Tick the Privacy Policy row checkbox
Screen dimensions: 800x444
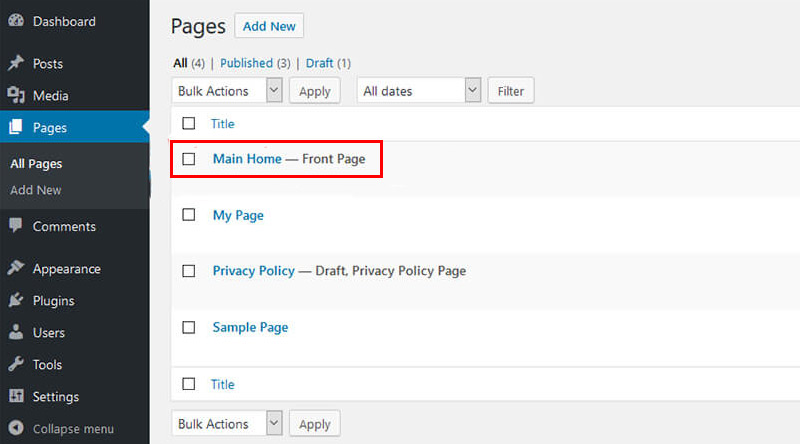(189, 271)
